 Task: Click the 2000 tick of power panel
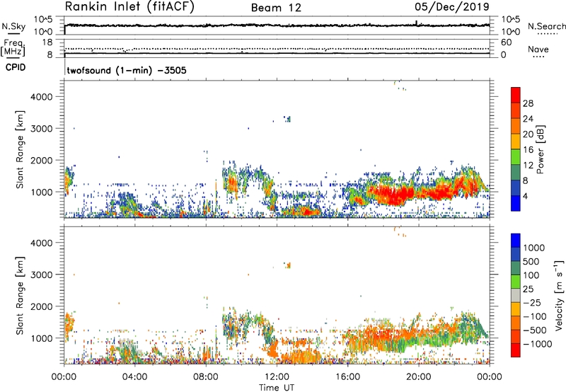[42, 160]
